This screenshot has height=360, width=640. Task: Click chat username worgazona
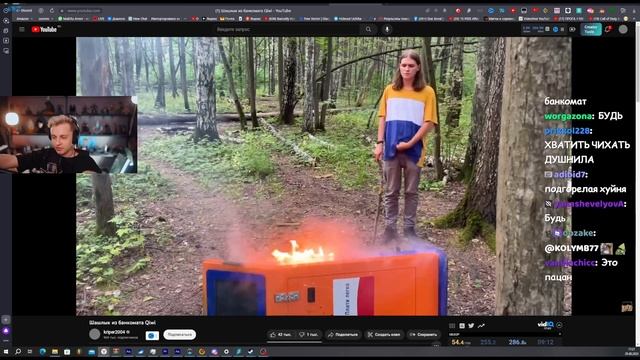pos(568,116)
